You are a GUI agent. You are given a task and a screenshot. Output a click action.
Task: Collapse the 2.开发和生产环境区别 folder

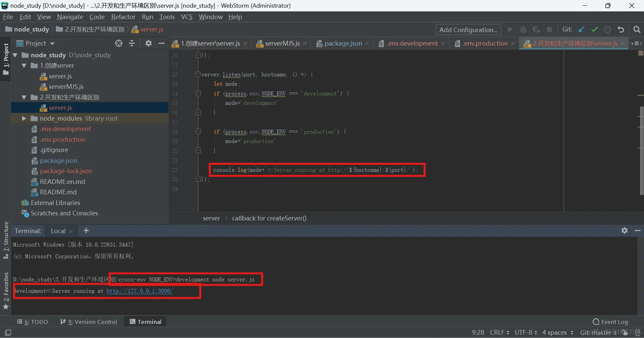click(x=24, y=97)
